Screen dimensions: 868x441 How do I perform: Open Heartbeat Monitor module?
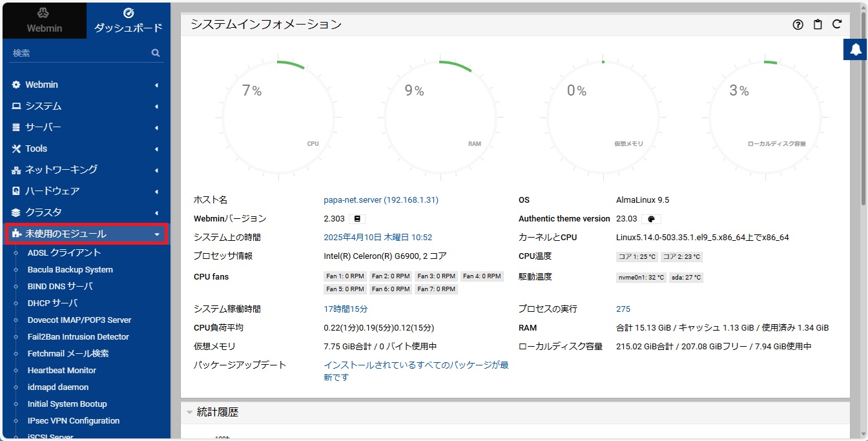(x=62, y=370)
